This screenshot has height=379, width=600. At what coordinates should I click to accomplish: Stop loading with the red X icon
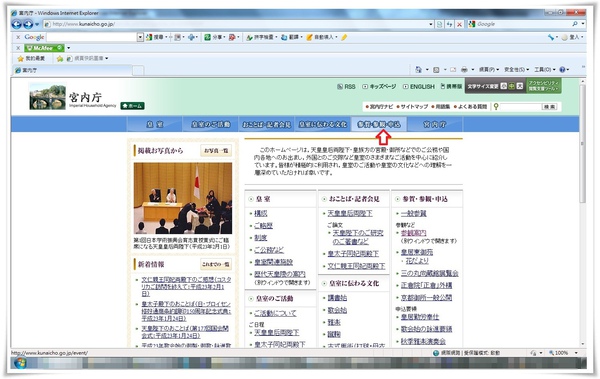point(460,24)
